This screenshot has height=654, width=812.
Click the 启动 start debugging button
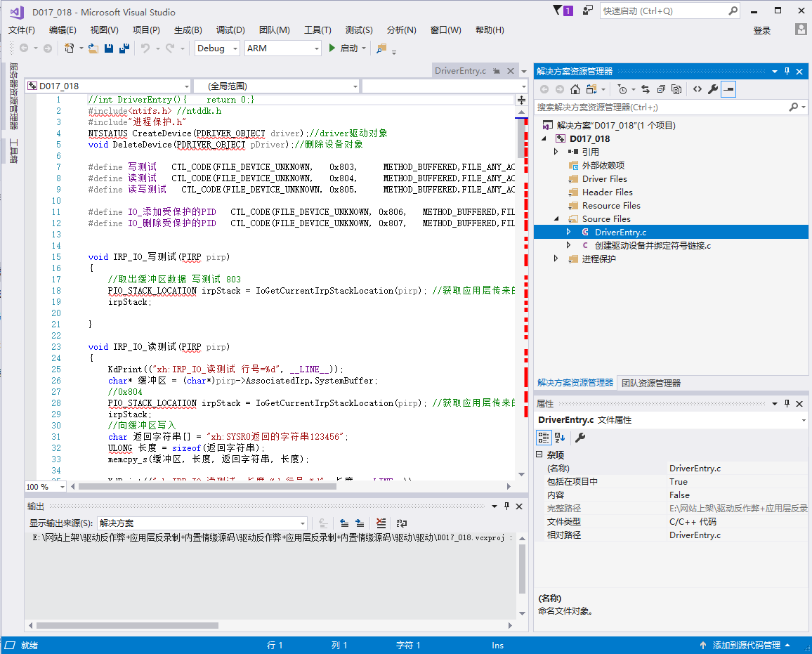[343, 48]
